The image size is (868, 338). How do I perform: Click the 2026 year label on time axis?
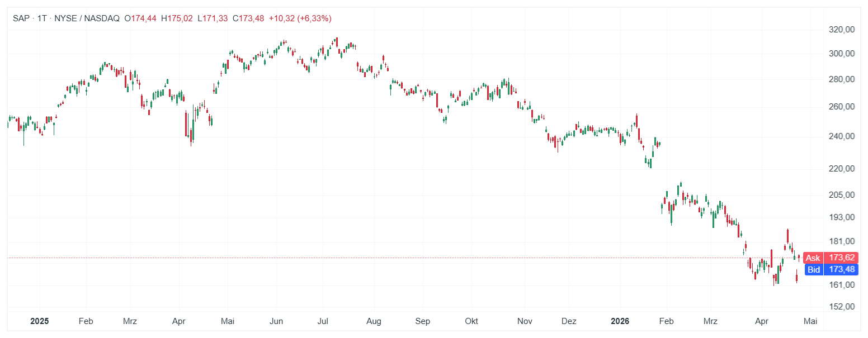click(x=619, y=321)
